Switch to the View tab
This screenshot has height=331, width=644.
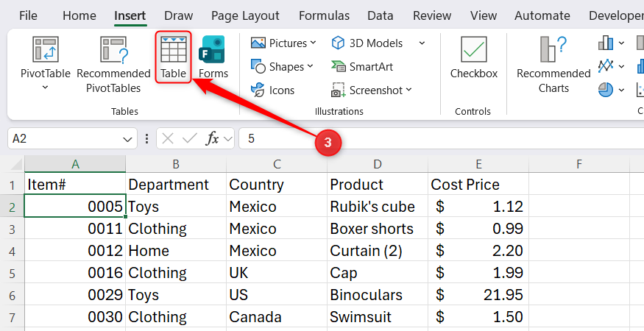click(x=484, y=15)
